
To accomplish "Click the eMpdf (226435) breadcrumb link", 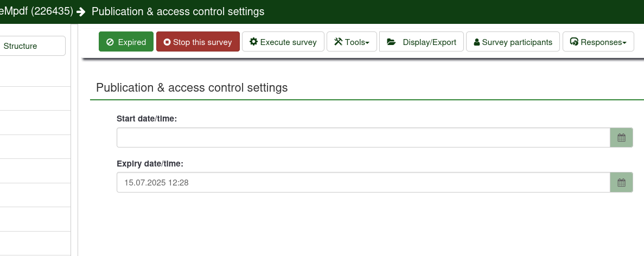I will [36, 11].
